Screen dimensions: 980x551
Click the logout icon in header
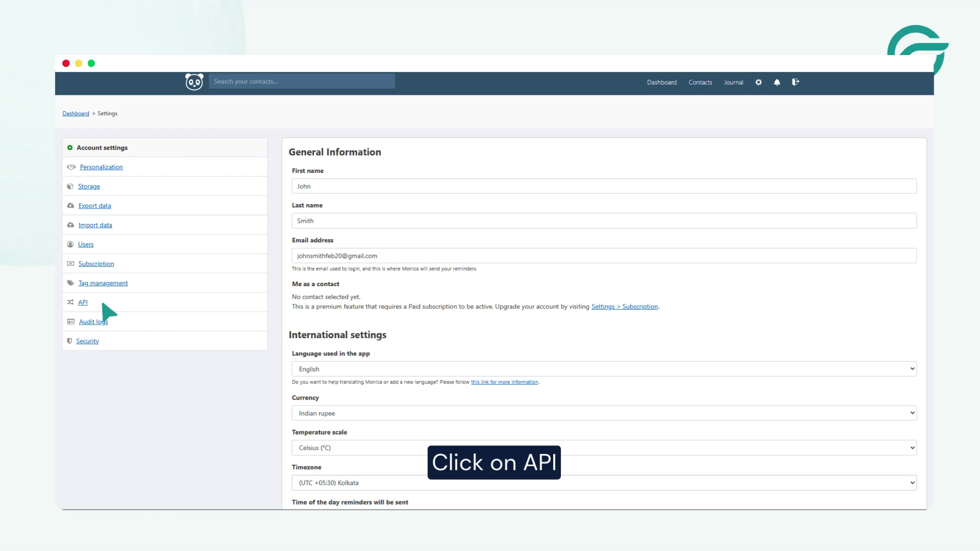point(795,82)
